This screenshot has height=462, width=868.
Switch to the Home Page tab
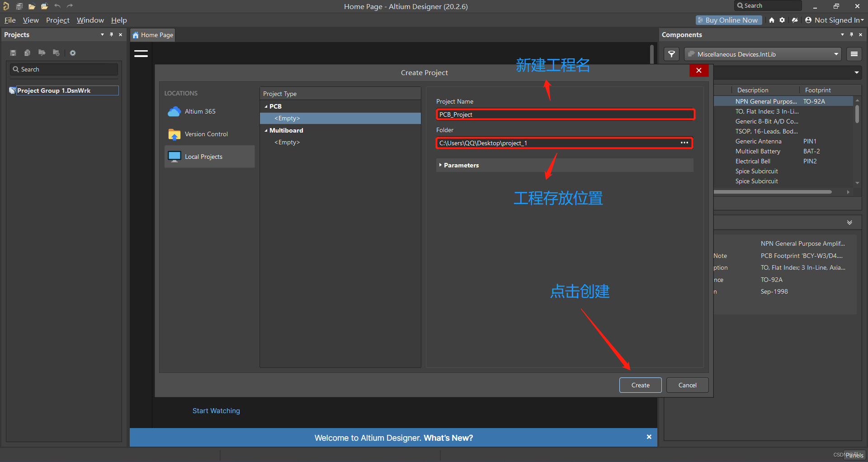pos(153,35)
